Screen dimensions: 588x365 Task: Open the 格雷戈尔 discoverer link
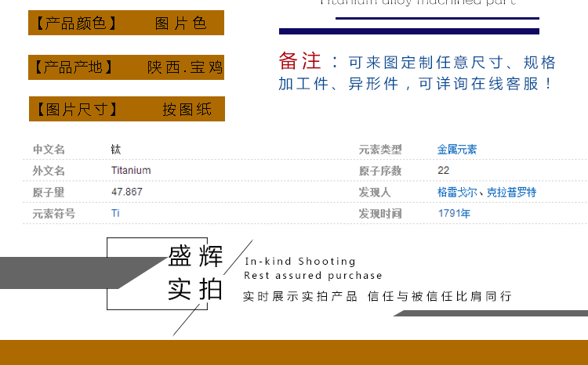(456, 192)
